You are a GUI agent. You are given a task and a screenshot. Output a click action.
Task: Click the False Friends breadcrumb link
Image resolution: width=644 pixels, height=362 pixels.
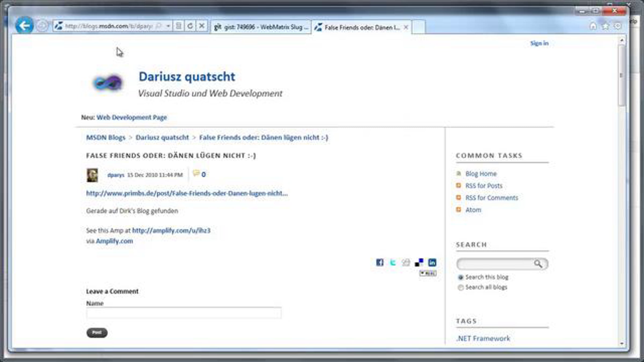point(264,137)
